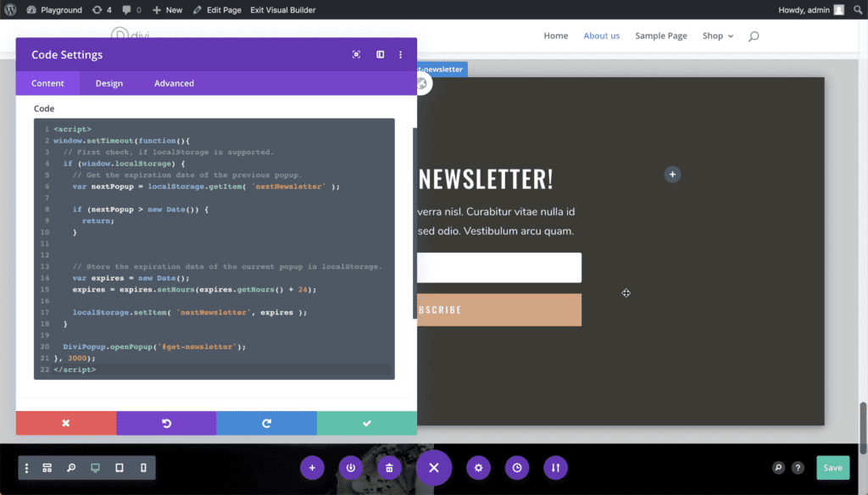Expand Code Settings modal to fullscreen

[357, 54]
